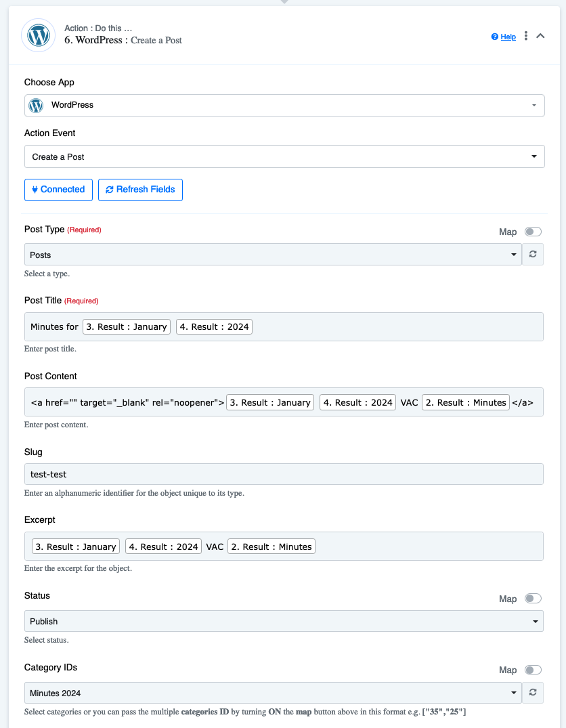This screenshot has height=728, width=566.
Task: Toggle Map switch for Status
Action: tap(533, 598)
